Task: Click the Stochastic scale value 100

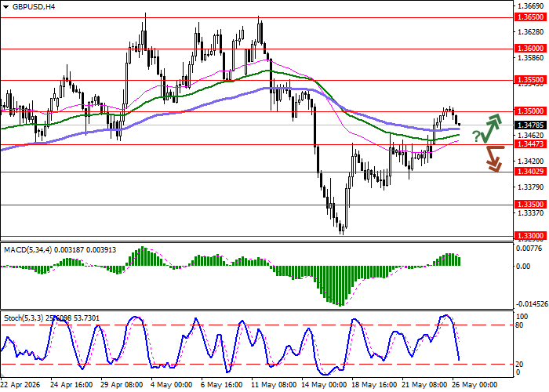Action: click(x=522, y=317)
